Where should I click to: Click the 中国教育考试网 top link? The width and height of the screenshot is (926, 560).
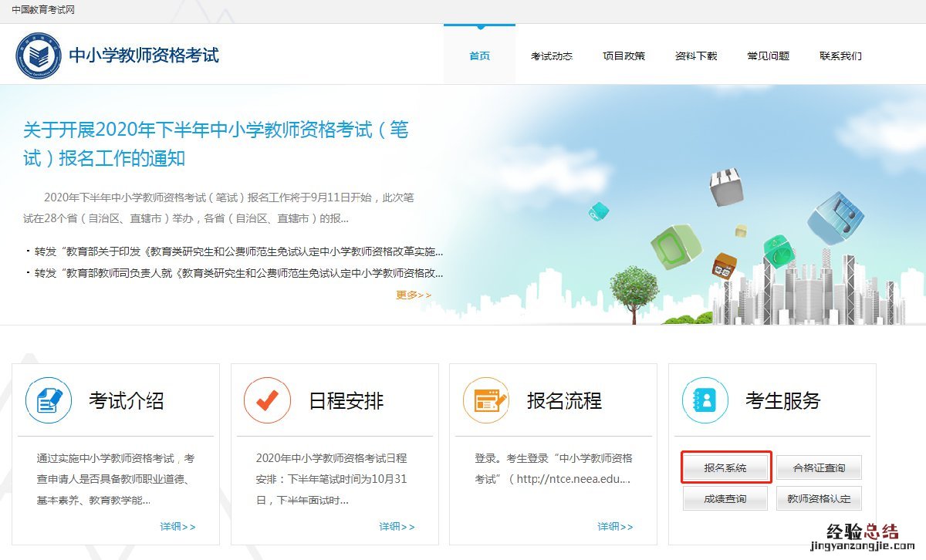43,10
